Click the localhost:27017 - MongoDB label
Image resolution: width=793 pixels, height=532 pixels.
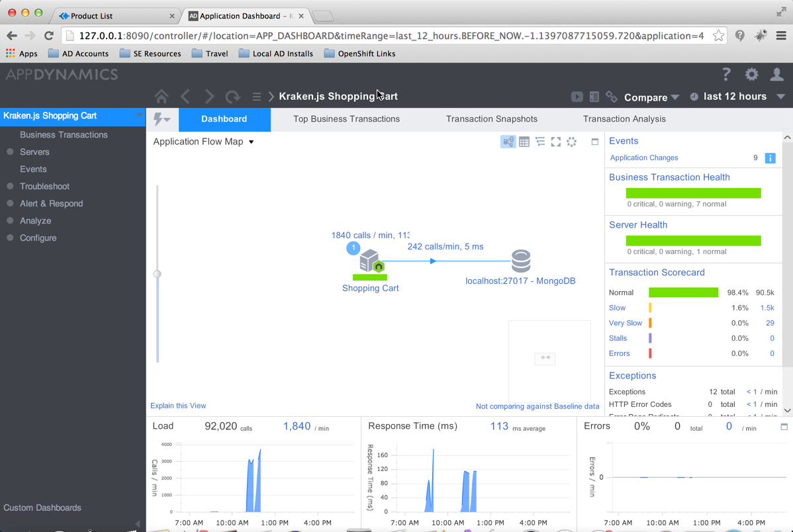pos(520,281)
